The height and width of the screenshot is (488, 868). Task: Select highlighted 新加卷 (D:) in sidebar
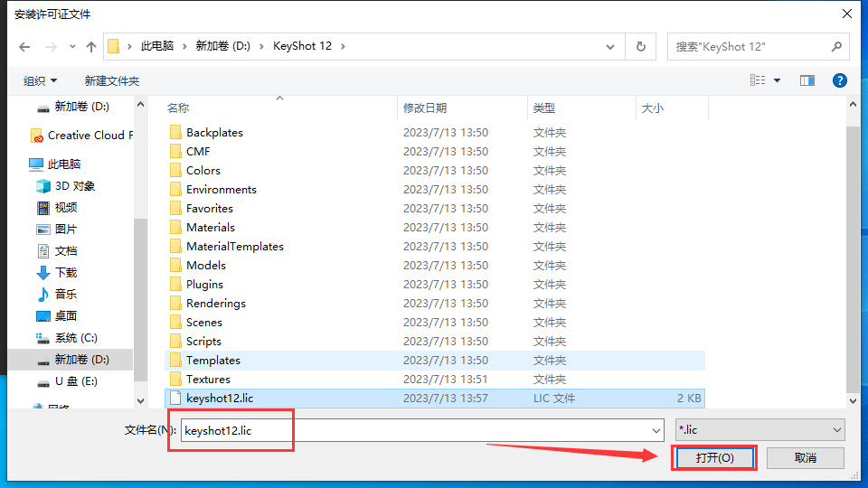click(71, 360)
